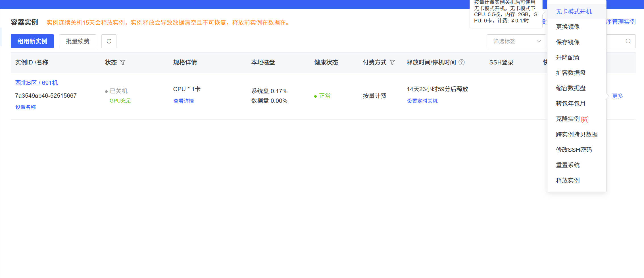Click the 容器实例 page title
Image resolution: width=644 pixels, height=278 pixels.
[24, 22]
